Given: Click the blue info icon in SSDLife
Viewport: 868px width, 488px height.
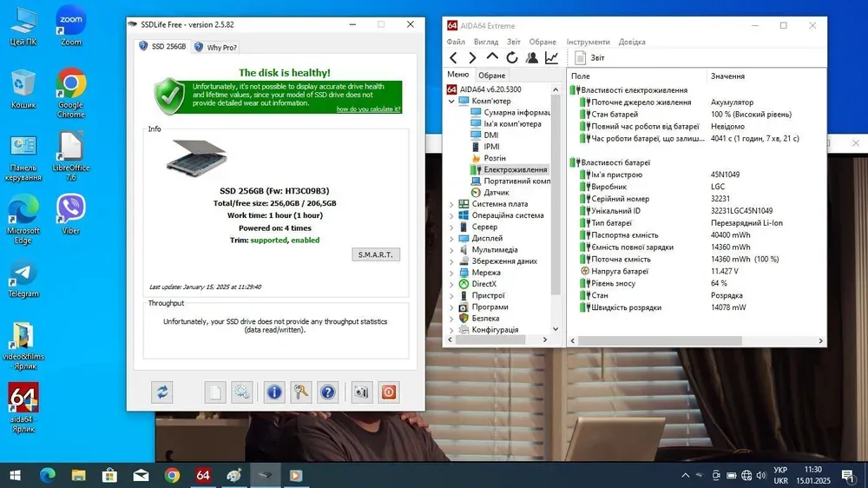Looking at the screenshot, I should click(x=274, y=392).
